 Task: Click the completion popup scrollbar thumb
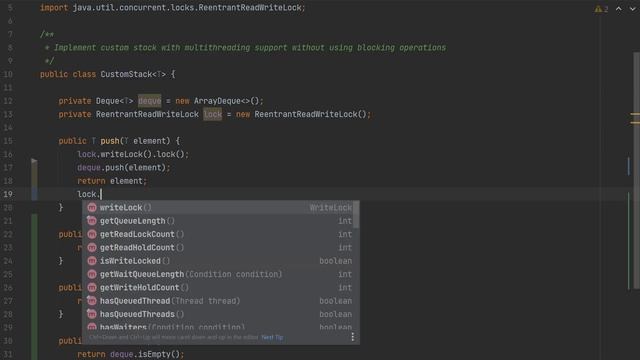[x=356, y=215]
